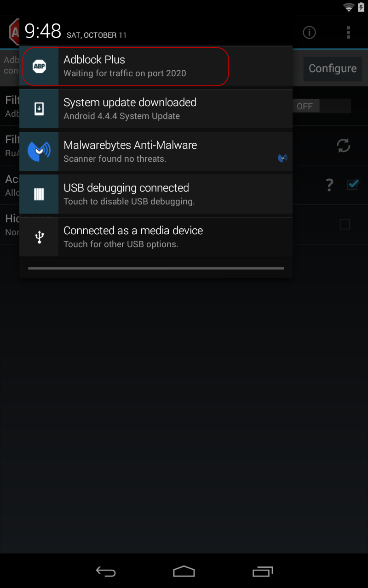Tap the ABP icon in Adblock notification
The width and height of the screenshot is (368, 588).
(x=39, y=66)
